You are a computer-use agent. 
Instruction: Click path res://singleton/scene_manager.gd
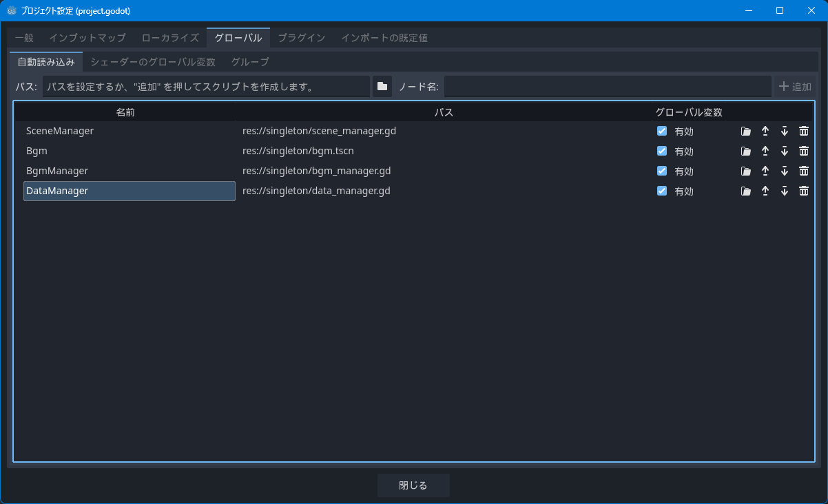coord(319,131)
